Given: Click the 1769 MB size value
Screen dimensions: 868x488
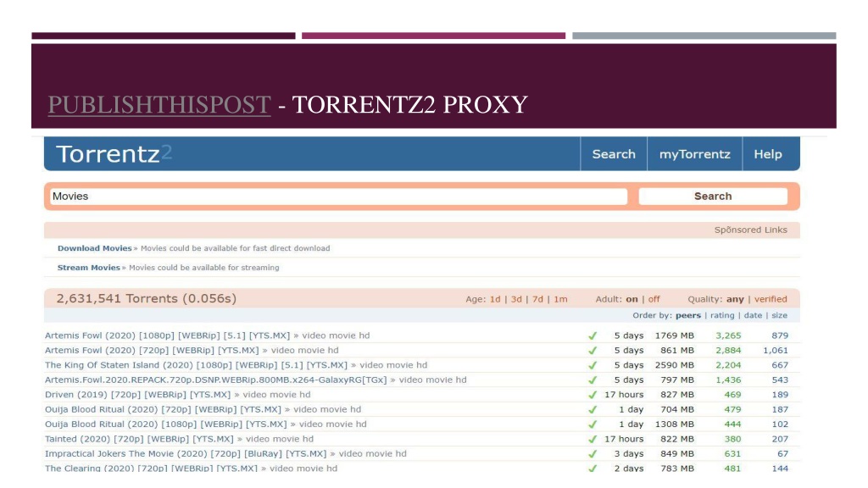Looking at the screenshot, I should click(674, 335).
